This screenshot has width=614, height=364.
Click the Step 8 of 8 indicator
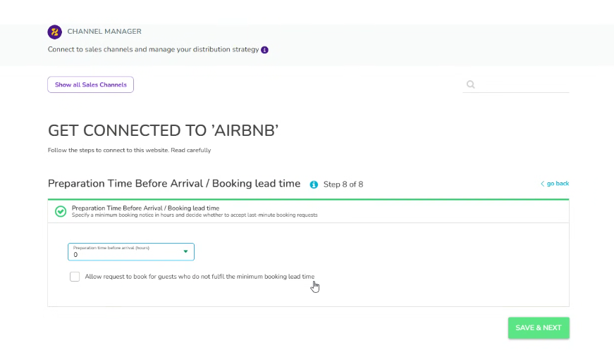click(343, 184)
